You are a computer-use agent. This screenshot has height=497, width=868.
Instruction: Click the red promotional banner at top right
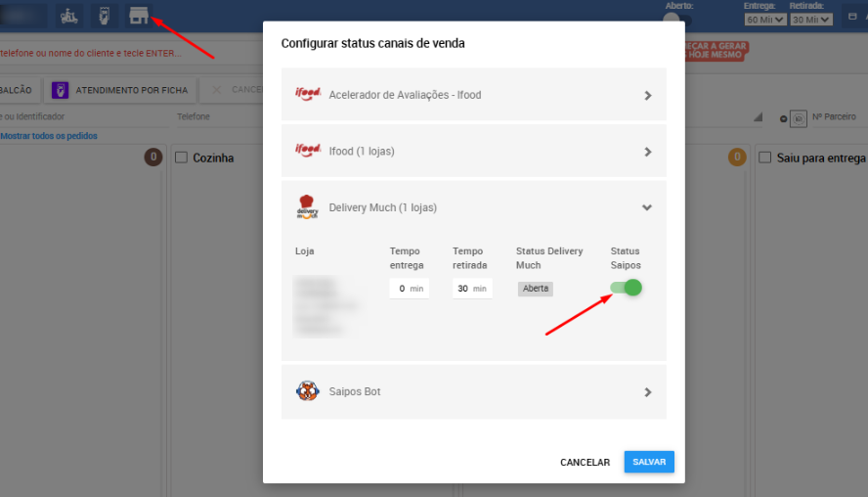(716, 51)
